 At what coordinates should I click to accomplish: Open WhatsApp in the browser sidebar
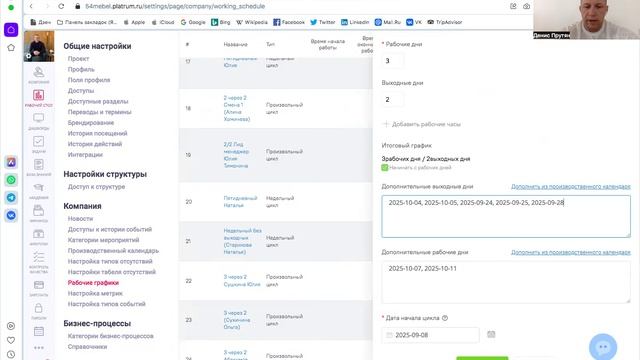tap(11, 180)
